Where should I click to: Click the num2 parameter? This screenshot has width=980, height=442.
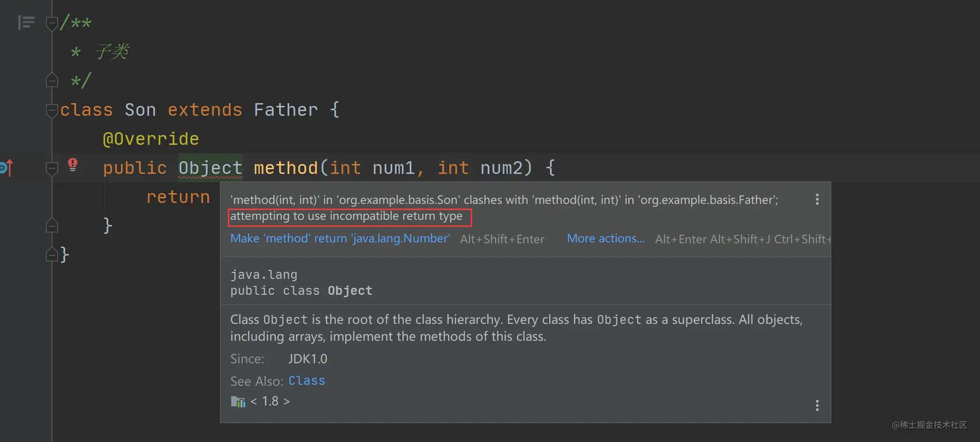(502, 168)
